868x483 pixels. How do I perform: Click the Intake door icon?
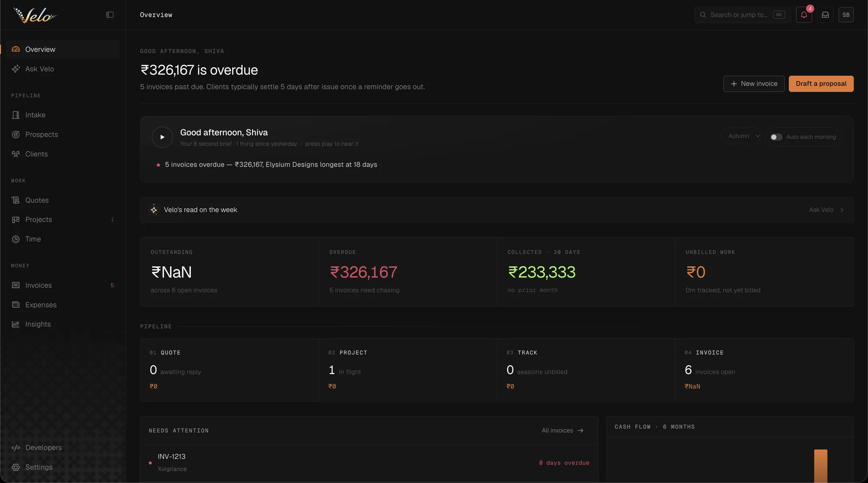16,115
